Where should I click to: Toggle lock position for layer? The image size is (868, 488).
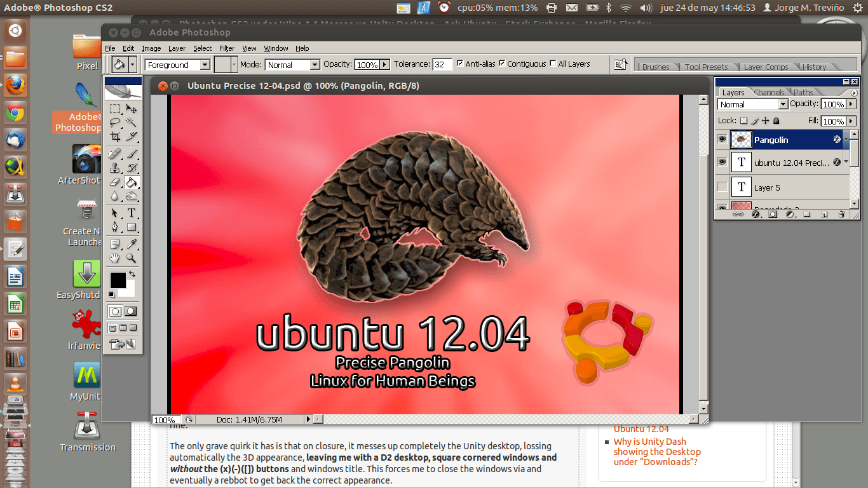765,121
